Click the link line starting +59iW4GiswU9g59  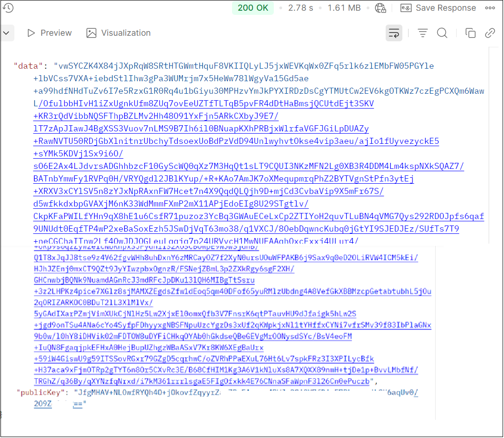[204, 359]
